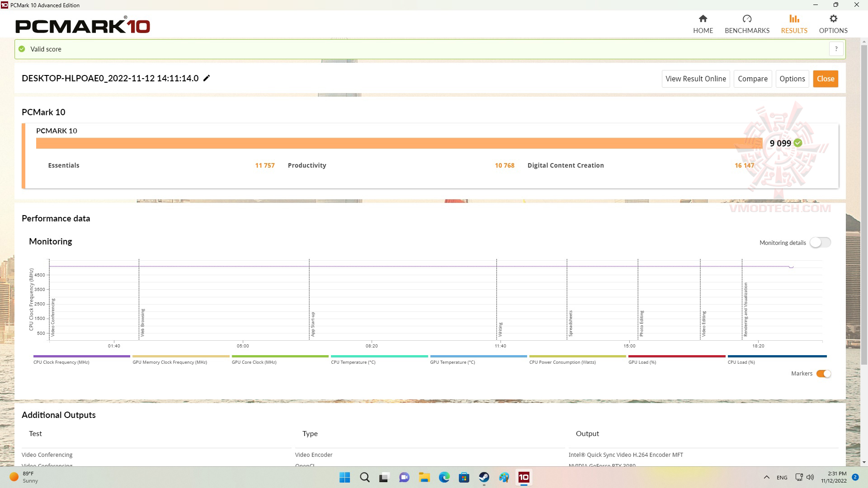This screenshot has width=868, height=488.
Task: Open the Options gear icon
Action: pos(833,19)
